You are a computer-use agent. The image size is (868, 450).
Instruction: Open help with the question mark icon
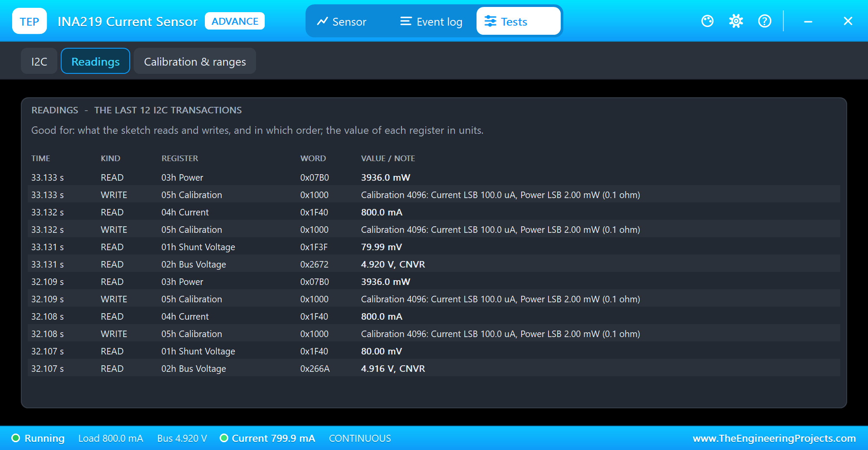765,21
